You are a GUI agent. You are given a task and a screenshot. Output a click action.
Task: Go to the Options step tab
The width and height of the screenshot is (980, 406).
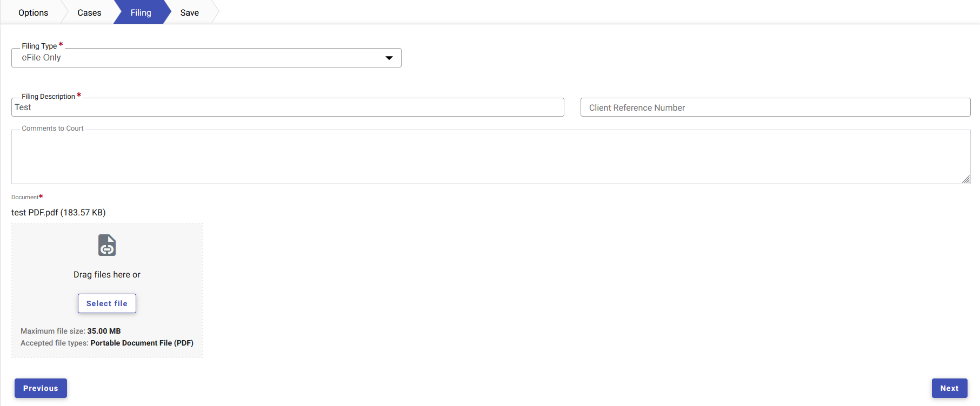[x=33, y=12]
